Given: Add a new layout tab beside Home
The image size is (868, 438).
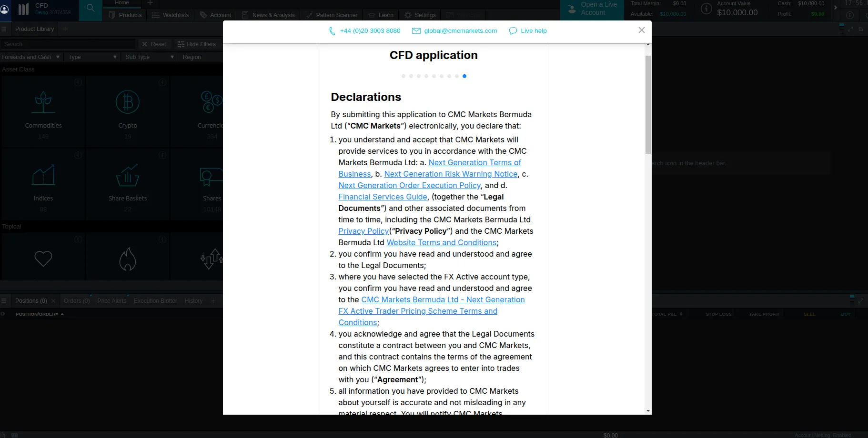Looking at the screenshot, I should (150, 3).
